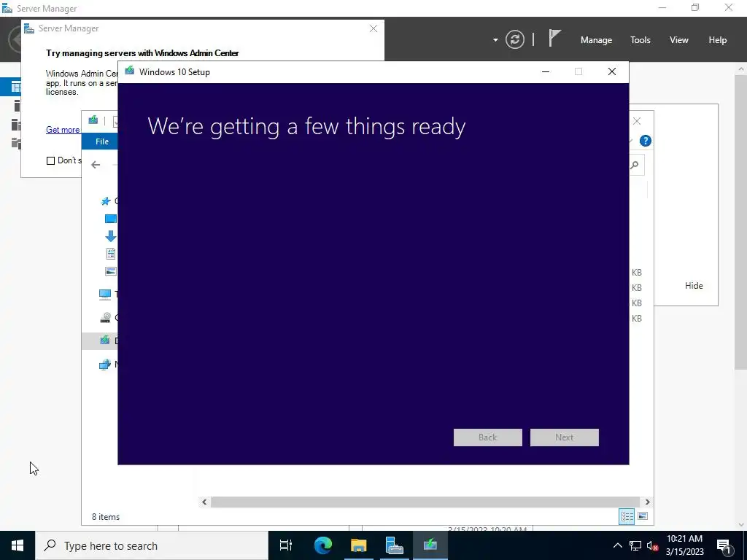Screen dimensions: 747x560
Task: Close the File Explorer window
Action: coord(637,121)
